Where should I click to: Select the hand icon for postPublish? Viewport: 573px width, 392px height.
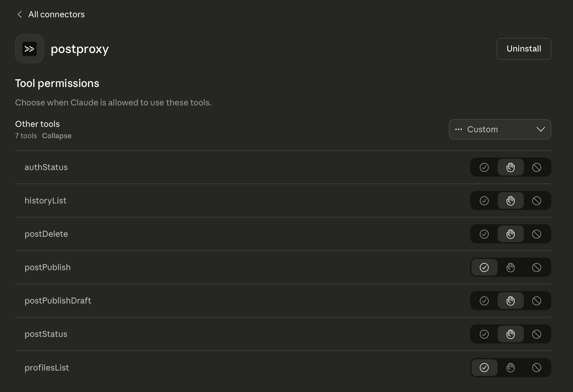coord(510,267)
